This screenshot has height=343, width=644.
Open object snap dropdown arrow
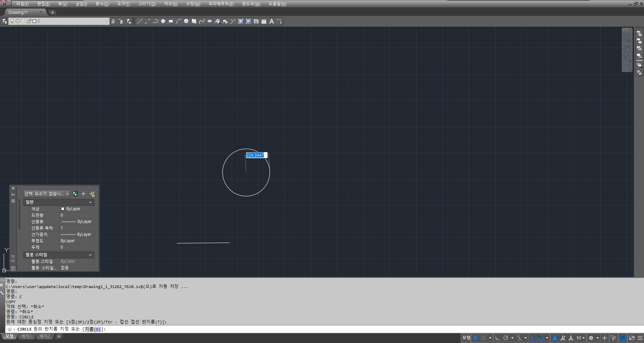547,338
